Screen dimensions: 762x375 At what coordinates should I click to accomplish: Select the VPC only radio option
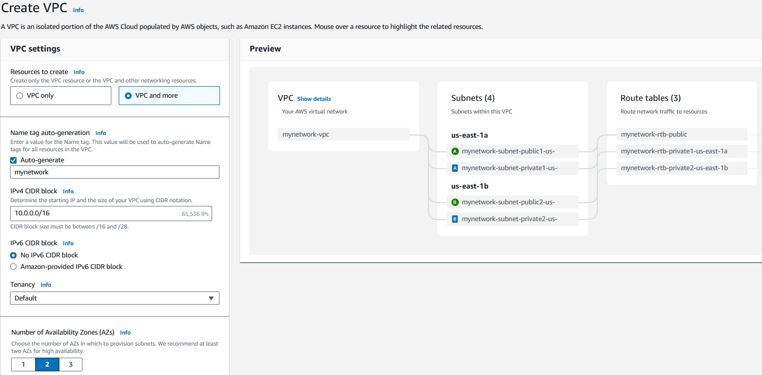61,96
